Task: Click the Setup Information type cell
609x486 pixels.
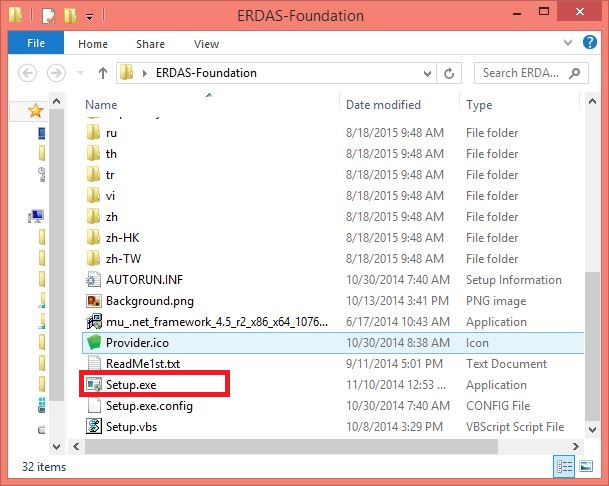Action: coord(513,280)
